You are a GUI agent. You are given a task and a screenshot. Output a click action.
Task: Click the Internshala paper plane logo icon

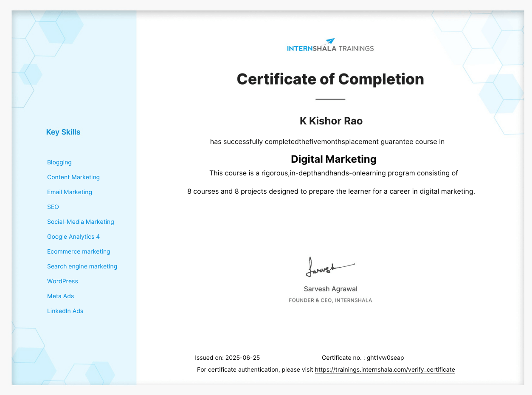tap(330, 41)
